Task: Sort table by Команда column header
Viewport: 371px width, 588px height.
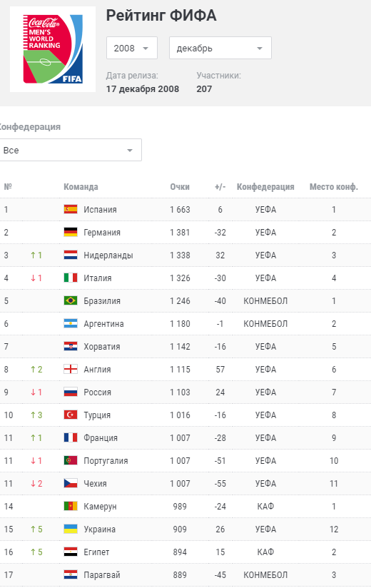Action: click(81, 187)
